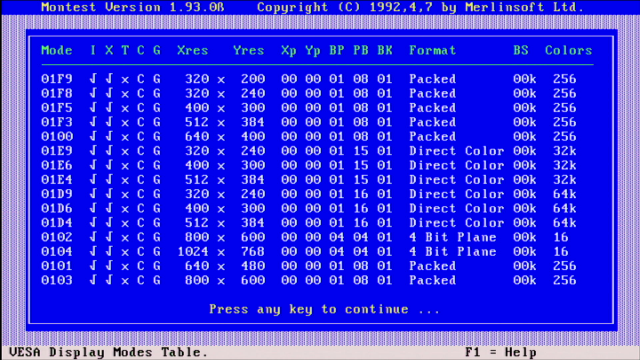Click the Xres column header

click(193, 50)
